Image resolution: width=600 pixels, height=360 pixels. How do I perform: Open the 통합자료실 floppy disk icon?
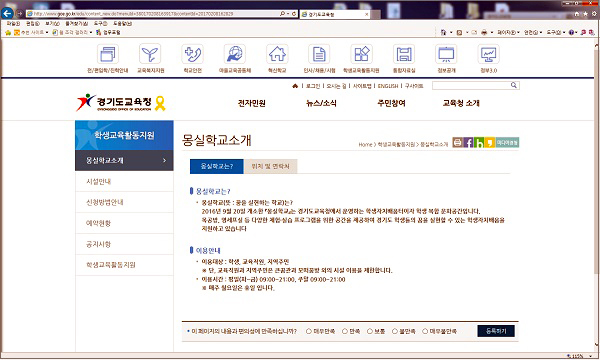(x=404, y=54)
